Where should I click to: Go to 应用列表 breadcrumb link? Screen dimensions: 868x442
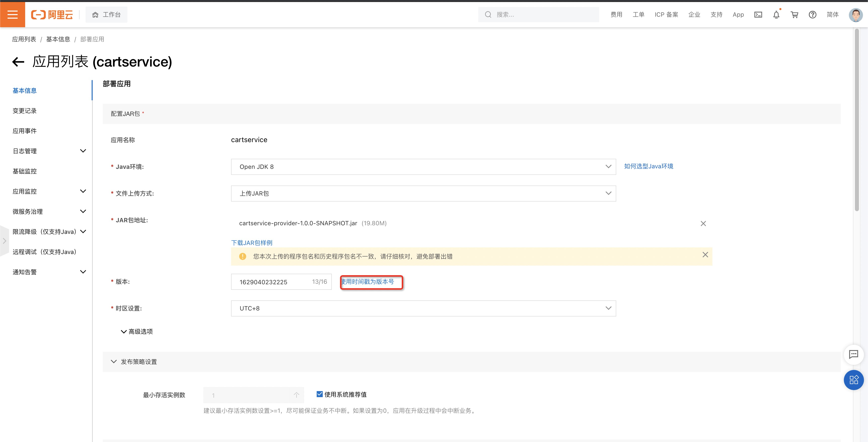24,39
